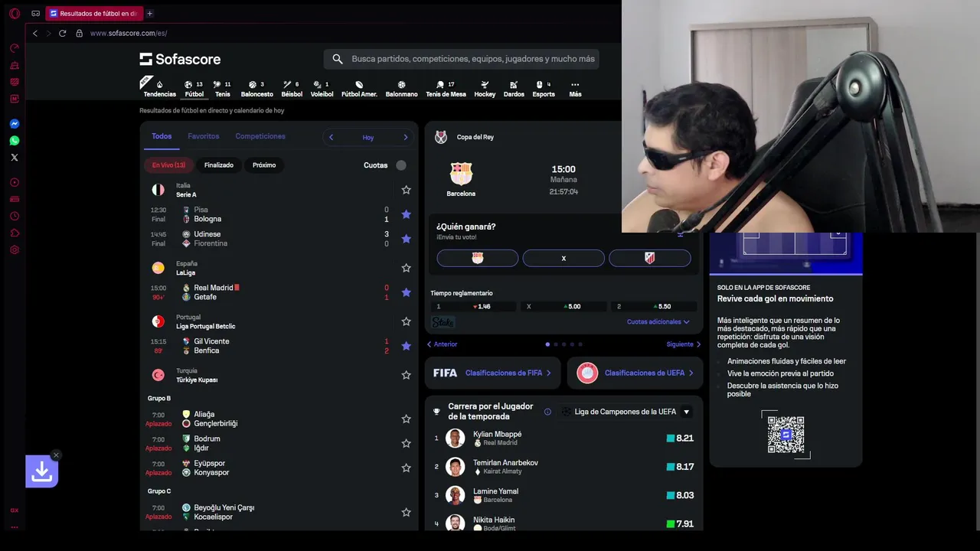
Task: Go back to the previous page
Action: (x=35, y=33)
